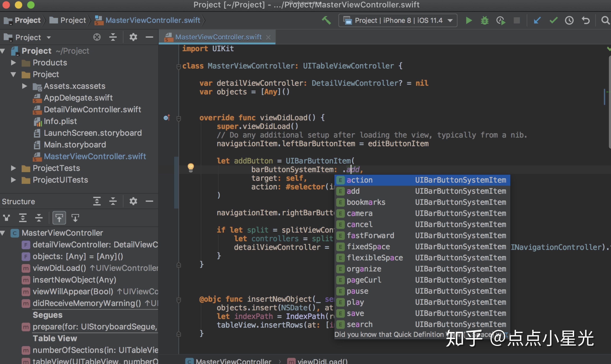
Task: Open the Project panel settings gear
Action: 133,37
